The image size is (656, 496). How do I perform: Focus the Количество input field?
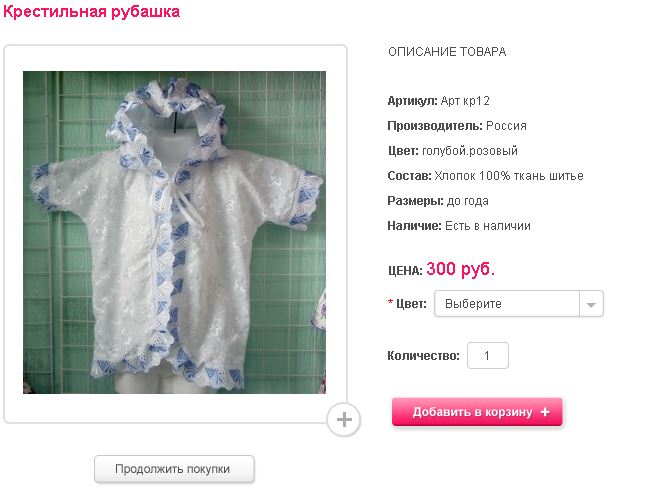pos(488,356)
